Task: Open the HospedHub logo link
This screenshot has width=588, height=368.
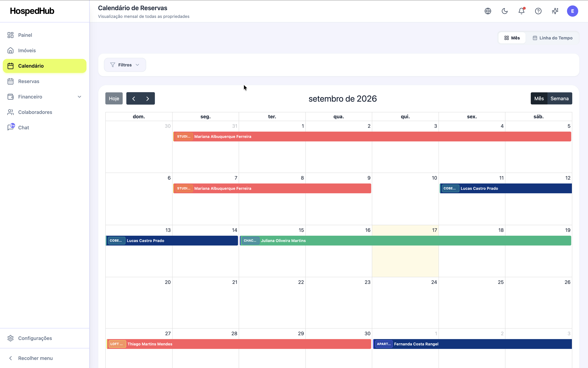Action: (x=32, y=11)
